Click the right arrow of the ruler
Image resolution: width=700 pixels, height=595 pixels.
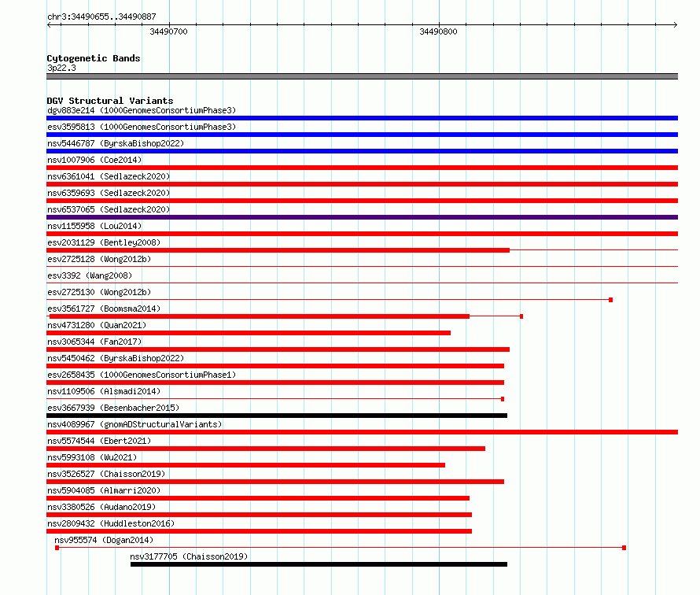pyautogui.click(x=676, y=24)
